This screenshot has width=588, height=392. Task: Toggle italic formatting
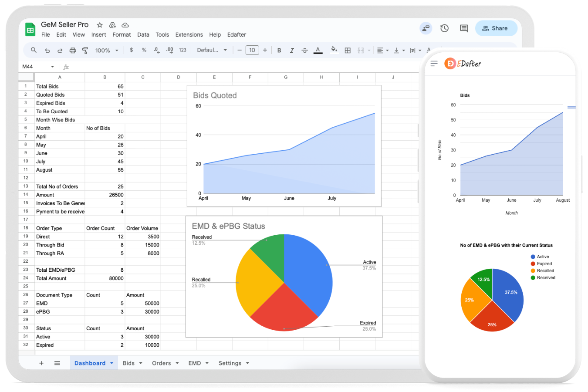292,51
